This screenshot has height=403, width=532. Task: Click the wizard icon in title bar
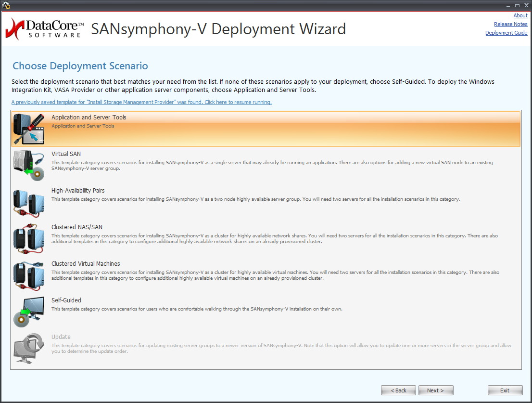[x=6, y=5]
